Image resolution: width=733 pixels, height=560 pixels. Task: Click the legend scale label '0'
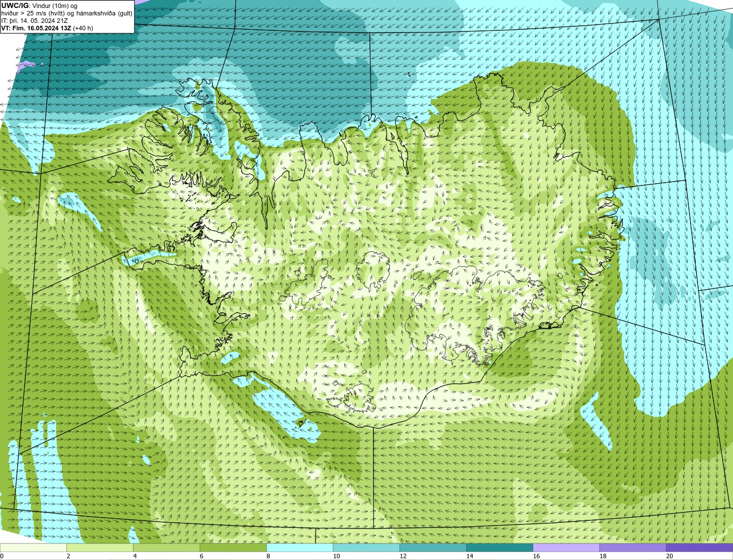pos(2,556)
